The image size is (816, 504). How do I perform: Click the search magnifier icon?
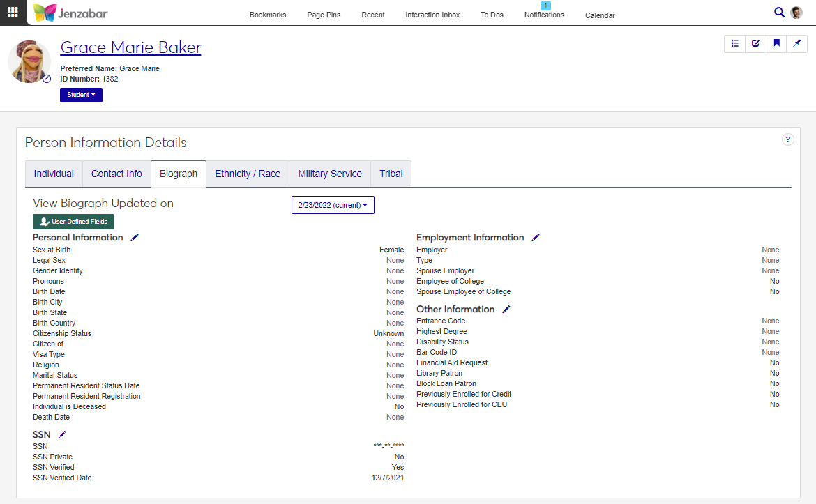tap(779, 13)
